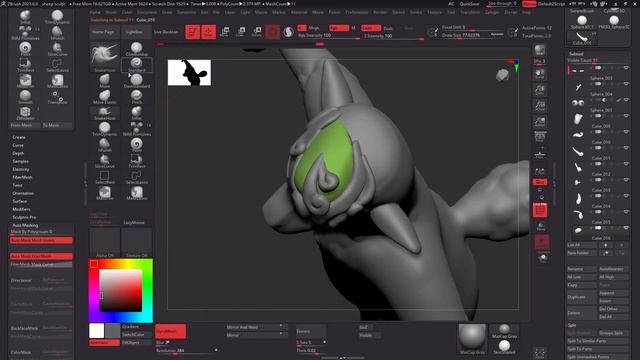This screenshot has width=640, height=360.
Task: Expand the Samples section
Action: click(20, 161)
